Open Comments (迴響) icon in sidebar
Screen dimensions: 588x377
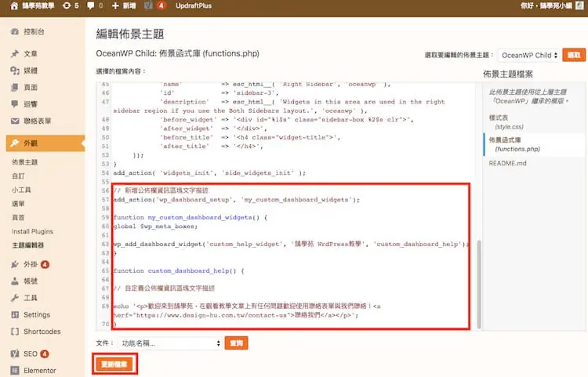tap(15, 104)
